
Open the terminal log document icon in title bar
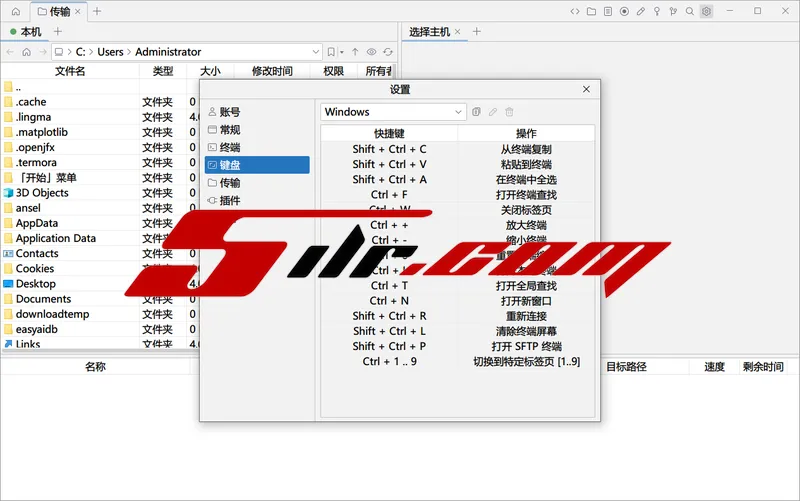pos(608,11)
